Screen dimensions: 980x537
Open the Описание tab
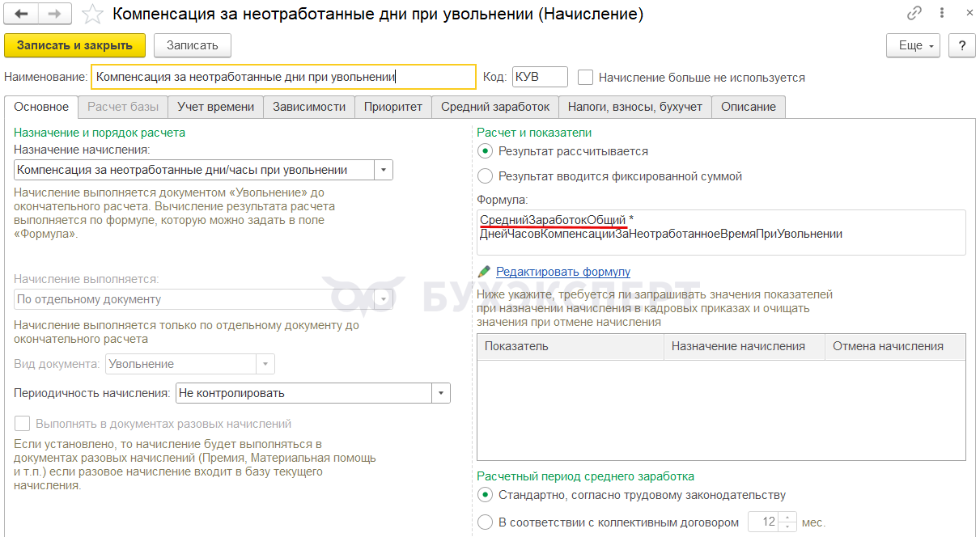pyautogui.click(x=749, y=107)
